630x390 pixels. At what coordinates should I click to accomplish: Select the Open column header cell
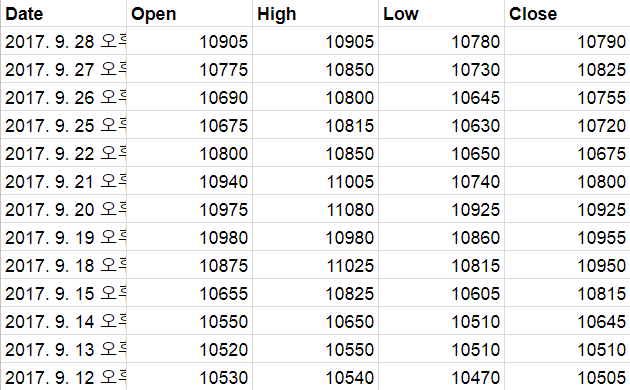pos(189,14)
